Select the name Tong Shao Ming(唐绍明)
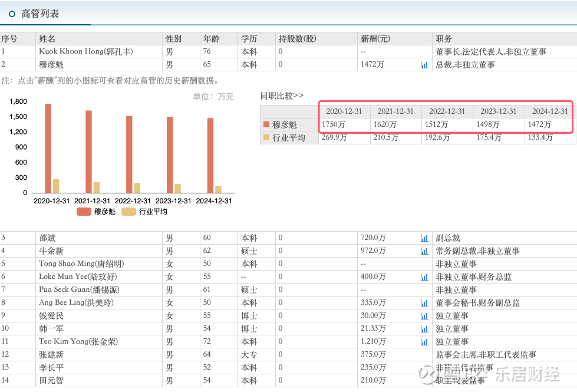Image resolution: width=577 pixels, height=392 pixels. coord(82,264)
